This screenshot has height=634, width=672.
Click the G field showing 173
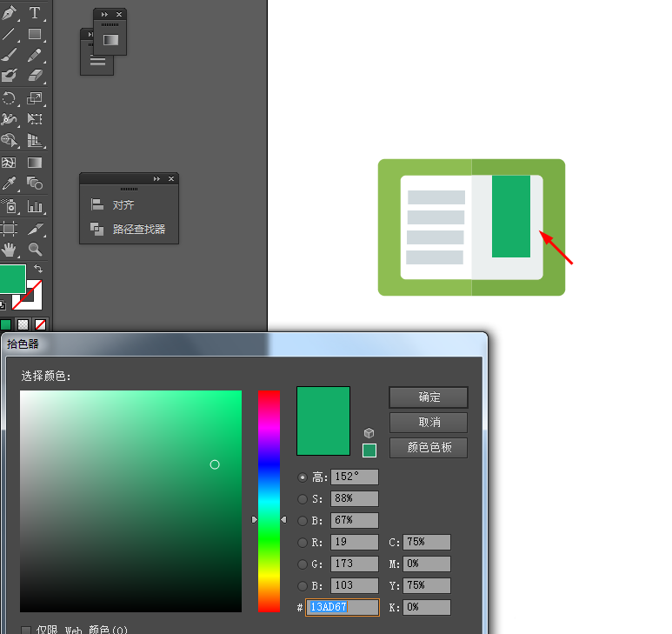tap(355, 564)
